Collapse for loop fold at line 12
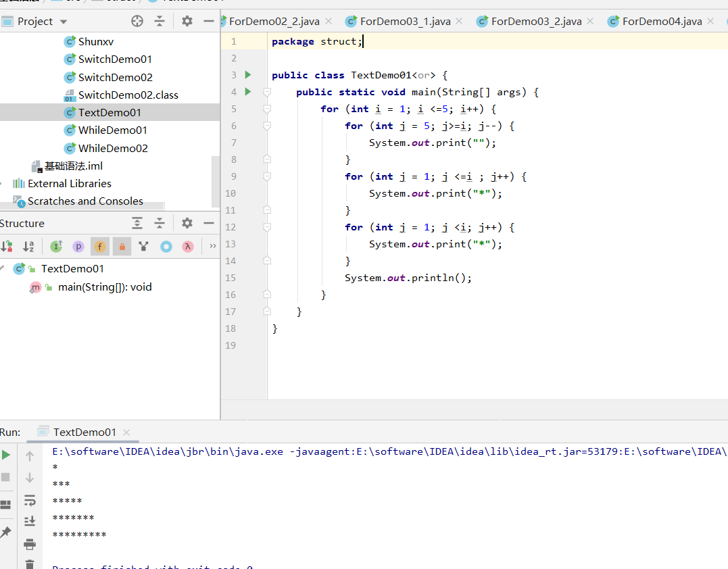The image size is (728, 569). [x=267, y=227]
